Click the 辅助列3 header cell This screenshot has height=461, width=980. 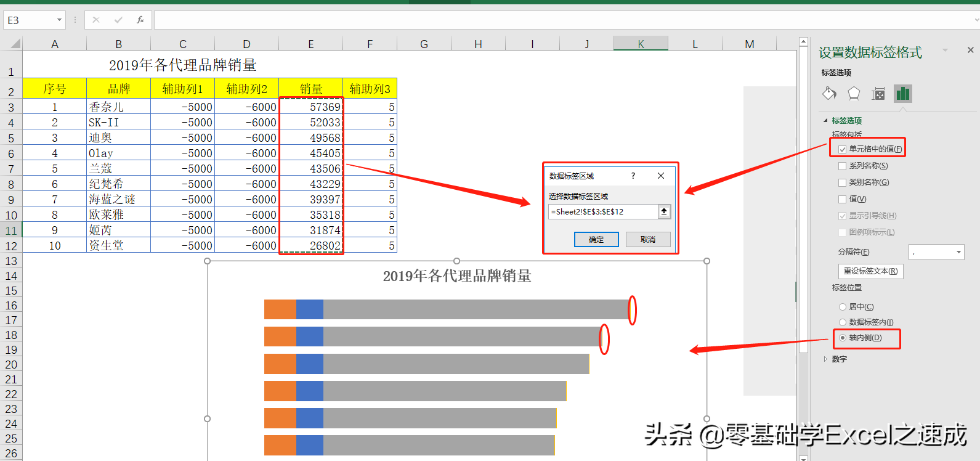click(370, 89)
